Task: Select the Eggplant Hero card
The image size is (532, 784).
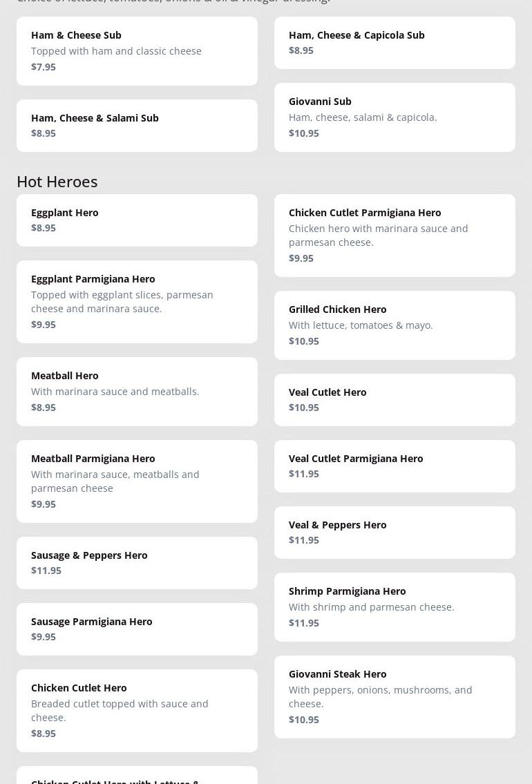Action: tap(137, 220)
